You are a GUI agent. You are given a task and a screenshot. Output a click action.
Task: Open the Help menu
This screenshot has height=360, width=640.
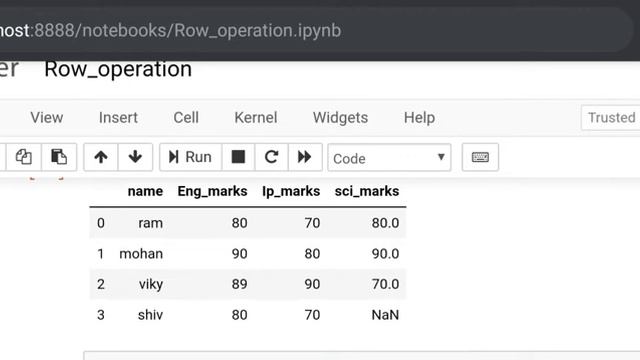pyautogui.click(x=419, y=118)
